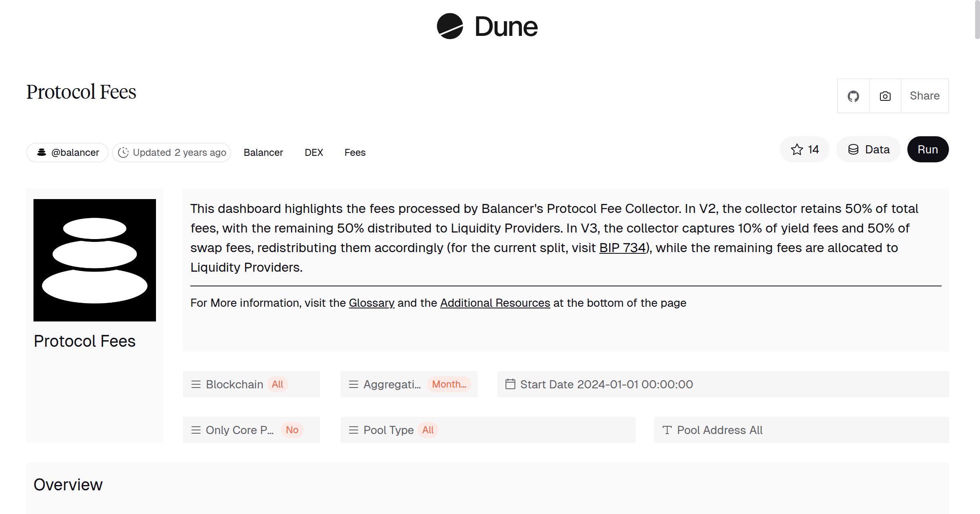Screen dimensions: 980x514
Task: Click the clock icon beside Updated
Action: tap(123, 153)
